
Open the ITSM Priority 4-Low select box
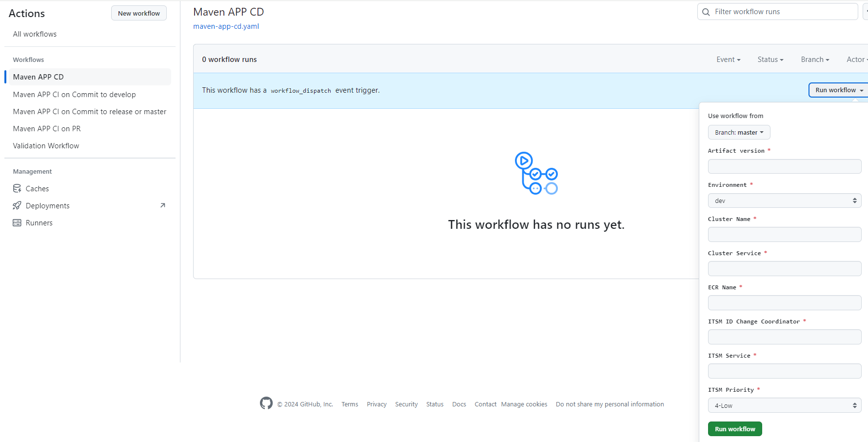tap(785, 405)
